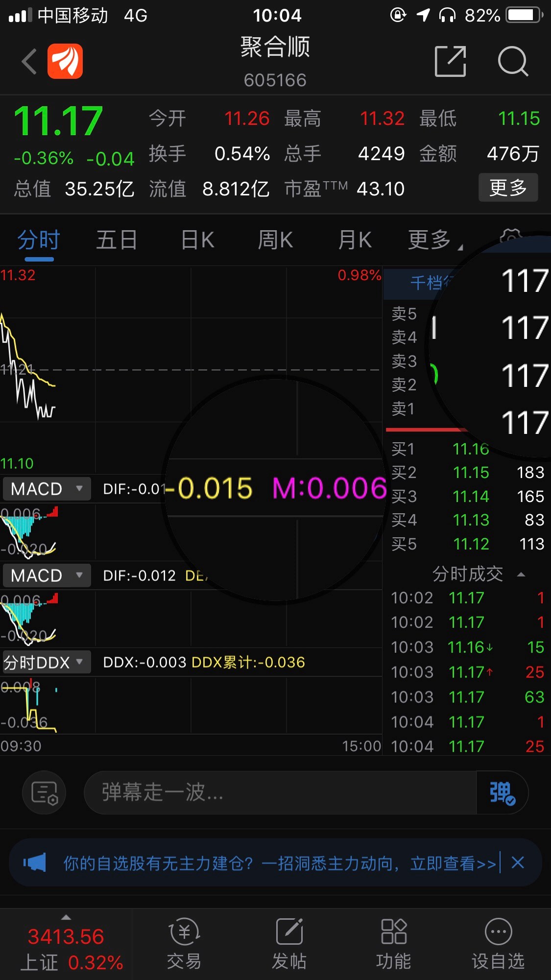Tap the 弹幕走一波 input field
This screenshot has height=980, width=551.
[280, 792]
